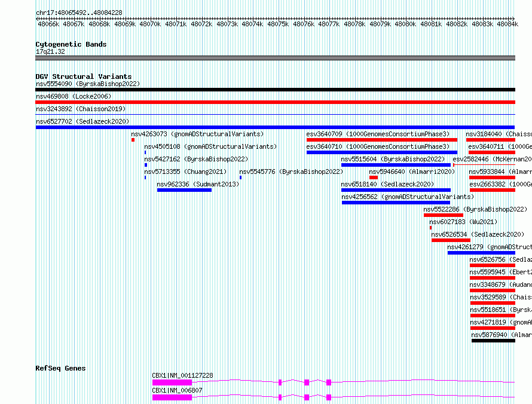This screenshot has width=532, height=404.
Task: Click nsv3348679 variant label
Action: coord(501,284)
